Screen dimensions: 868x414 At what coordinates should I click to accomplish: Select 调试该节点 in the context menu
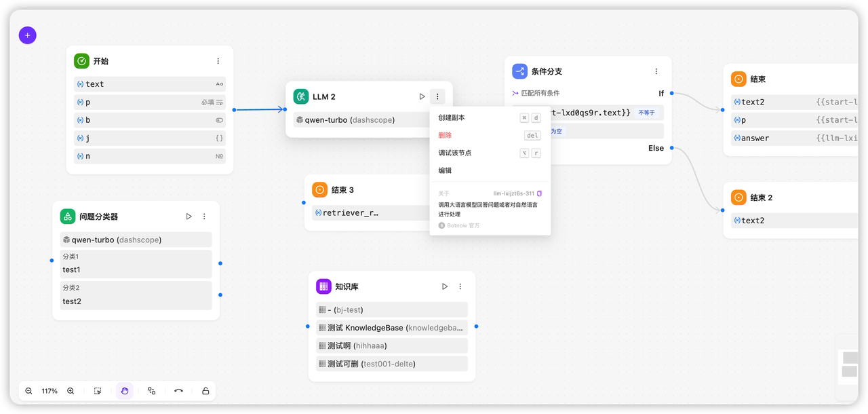[x=490, y=153]
